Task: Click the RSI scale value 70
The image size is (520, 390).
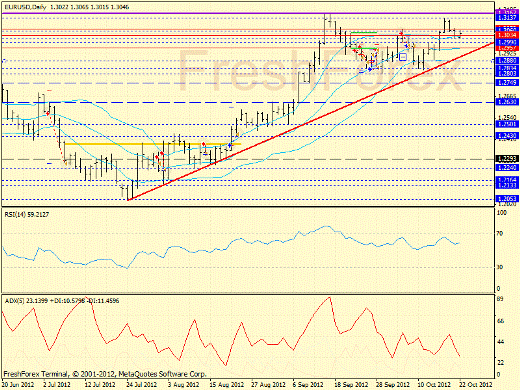Action: pos(500,234)
